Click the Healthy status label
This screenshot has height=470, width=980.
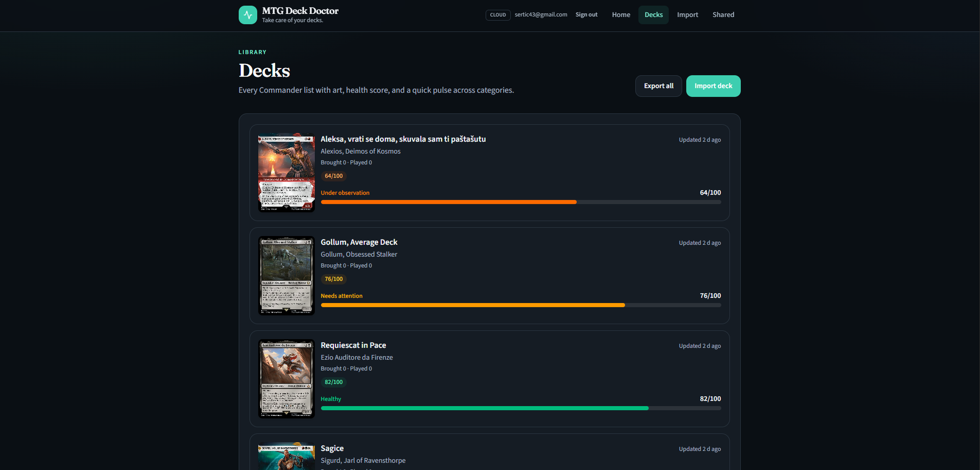(x=331, y=400)
